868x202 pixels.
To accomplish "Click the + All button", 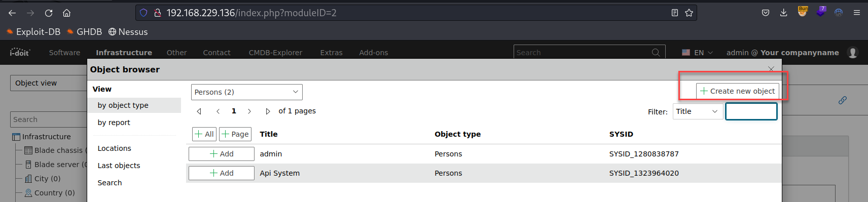I will pos(204,134).
